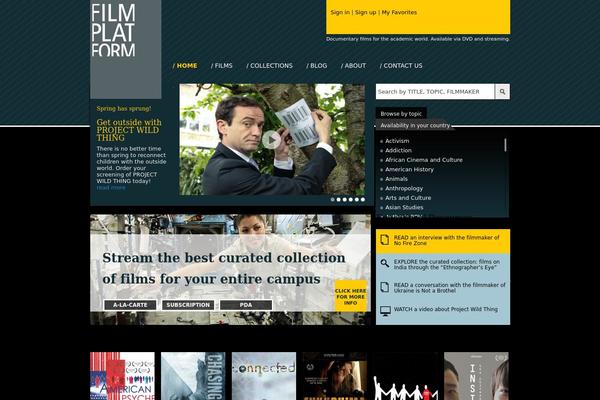
Task: Open the BLOG menu item
Action: [317, 66]
